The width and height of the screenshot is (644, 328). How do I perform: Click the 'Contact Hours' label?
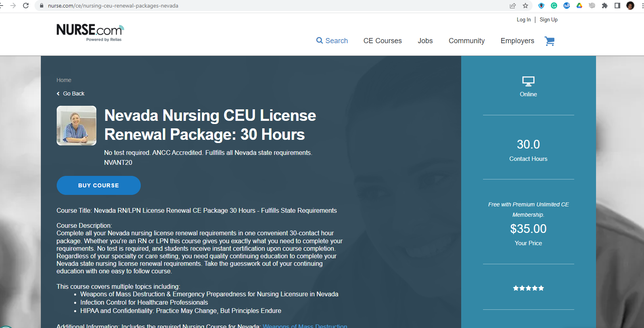528,159
